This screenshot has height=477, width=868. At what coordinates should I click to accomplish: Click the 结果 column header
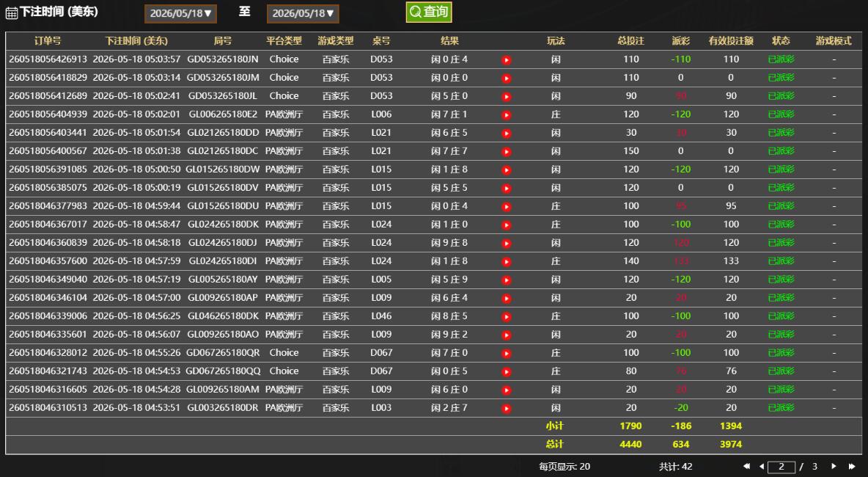pos(449,40)
